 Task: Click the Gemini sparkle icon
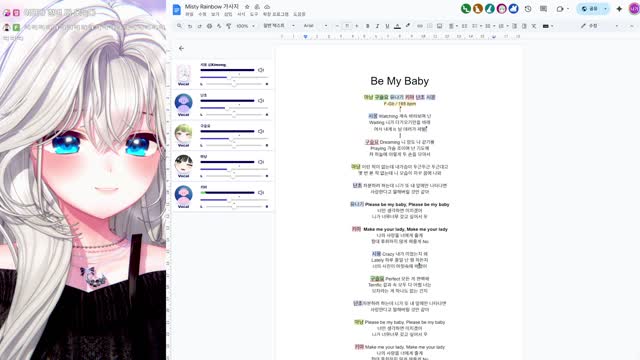tap(619, 9)
